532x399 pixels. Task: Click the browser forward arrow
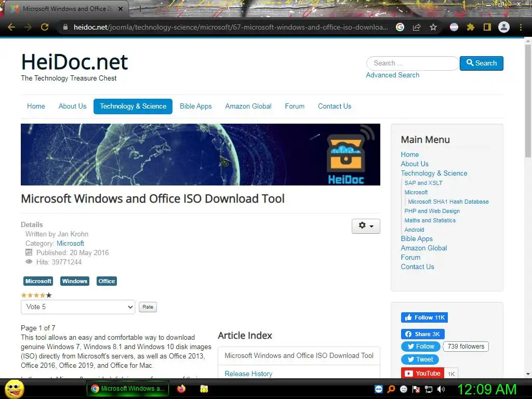pyautogui.click(x=28, y=27)
